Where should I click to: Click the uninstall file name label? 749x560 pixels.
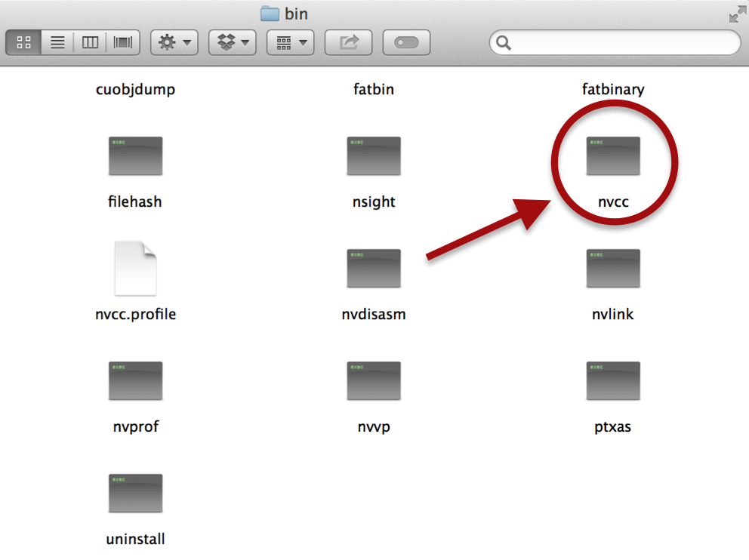(136, 539)
